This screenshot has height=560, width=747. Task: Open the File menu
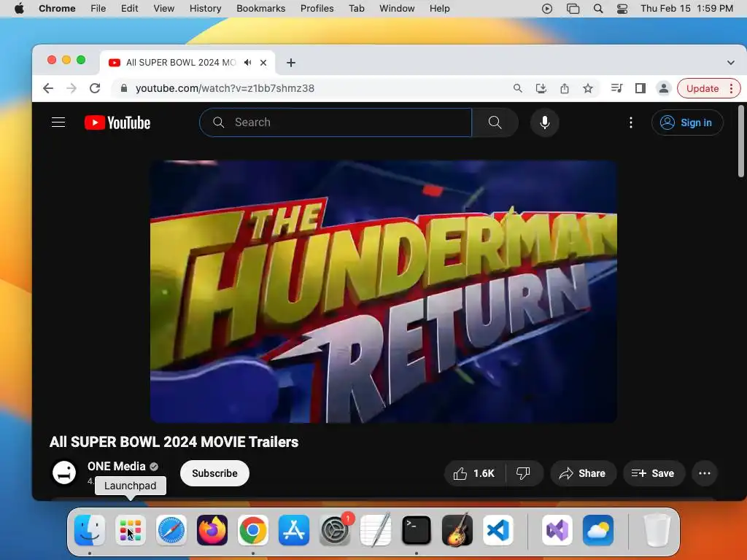tap(98, 8)
